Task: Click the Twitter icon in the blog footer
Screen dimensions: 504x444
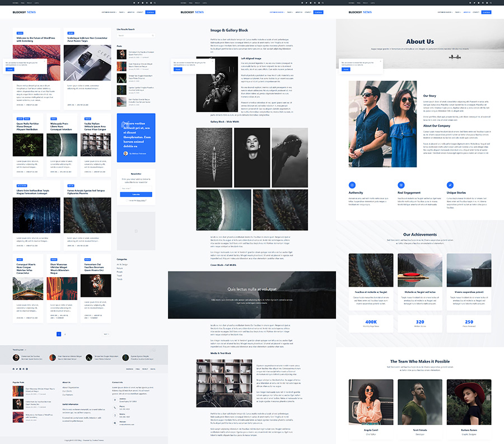Action: coord(17,369)
